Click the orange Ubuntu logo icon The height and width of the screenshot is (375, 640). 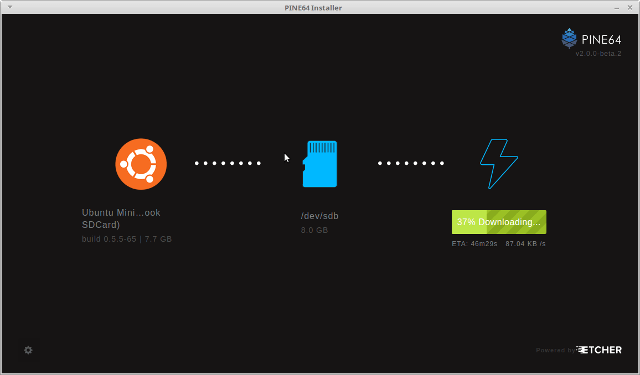pyautogui.click(x=141, y=164)
